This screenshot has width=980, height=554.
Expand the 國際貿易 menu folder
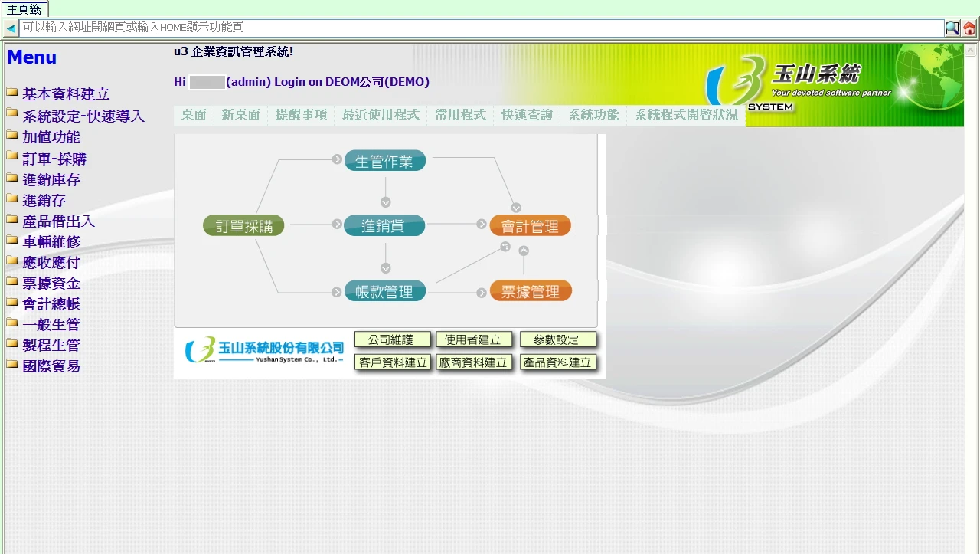coord(51,366)
